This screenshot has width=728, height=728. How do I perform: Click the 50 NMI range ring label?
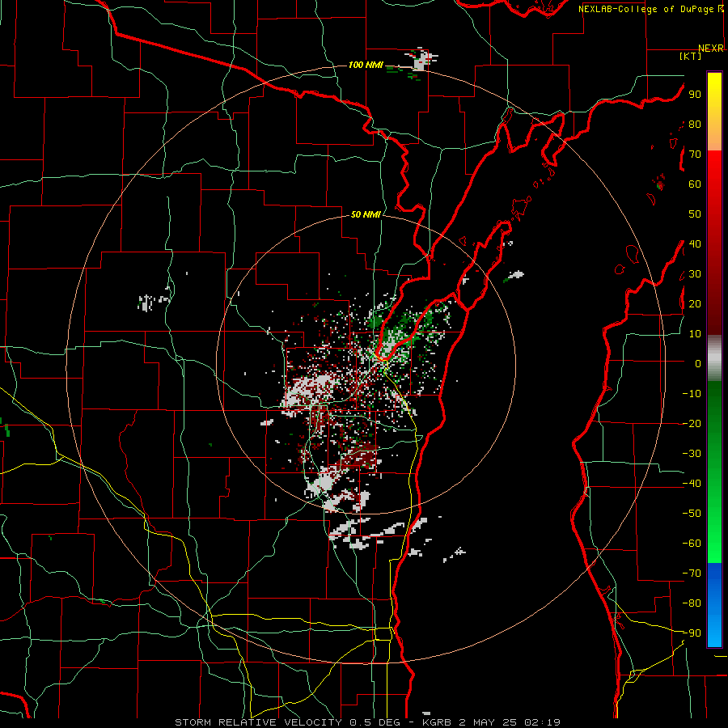pos(366,214)
